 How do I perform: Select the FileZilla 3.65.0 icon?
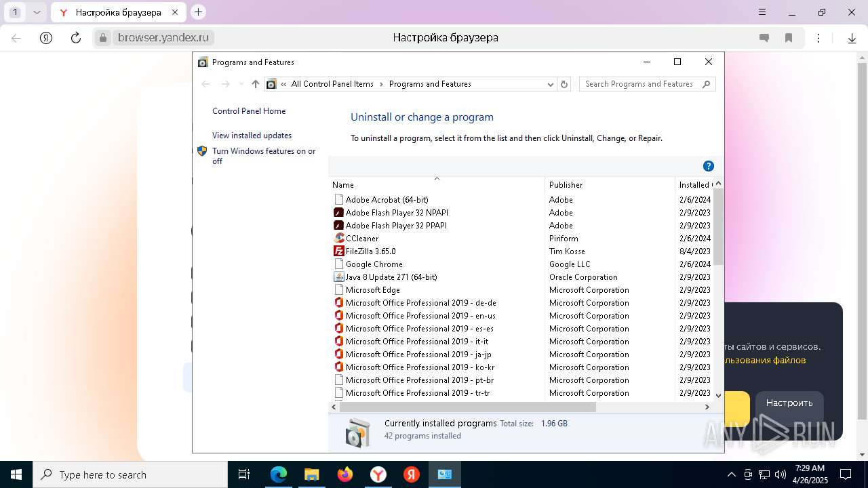click(x=339, y=251)
